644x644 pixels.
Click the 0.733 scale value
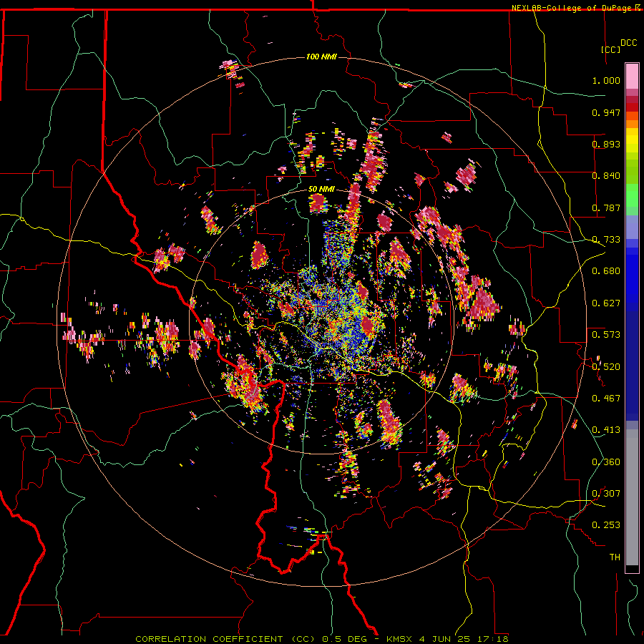(x=606, y=240)
